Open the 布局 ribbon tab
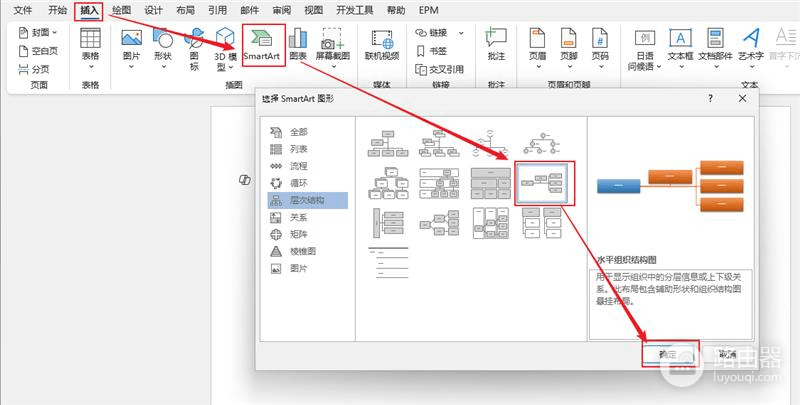The width and height of the screenshot is (800, 405). pyautogui.click(x=185, y=10)
